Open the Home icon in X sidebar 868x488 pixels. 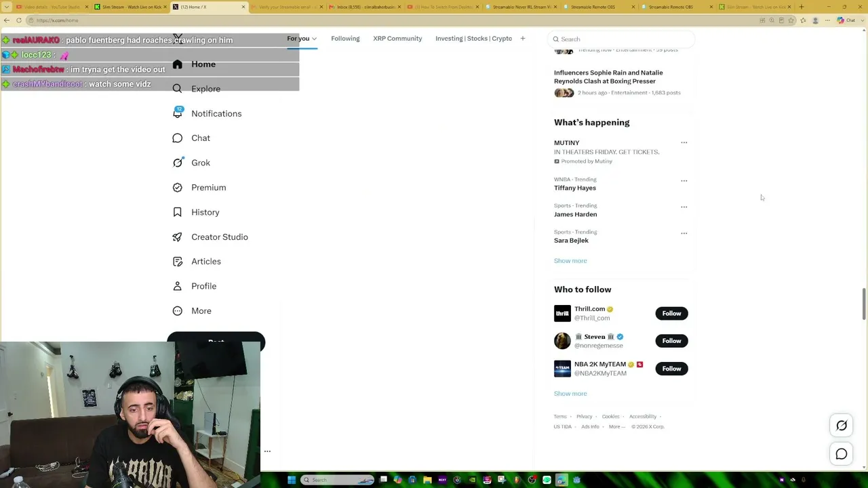[x=177, y=64]
